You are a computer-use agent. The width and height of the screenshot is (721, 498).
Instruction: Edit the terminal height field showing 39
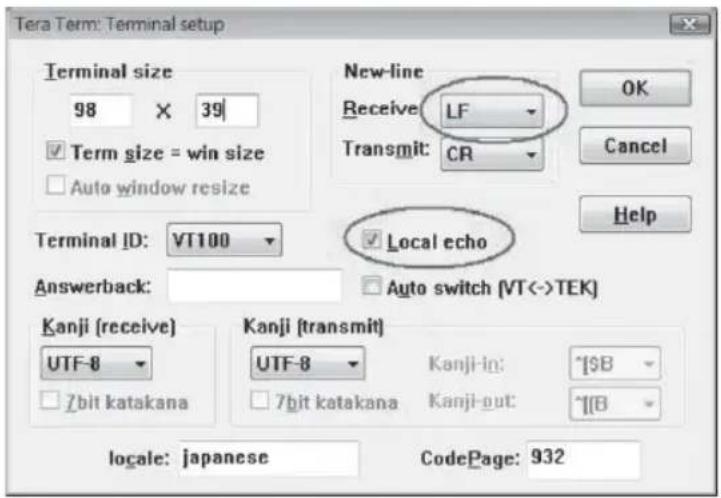pos(227,110)
